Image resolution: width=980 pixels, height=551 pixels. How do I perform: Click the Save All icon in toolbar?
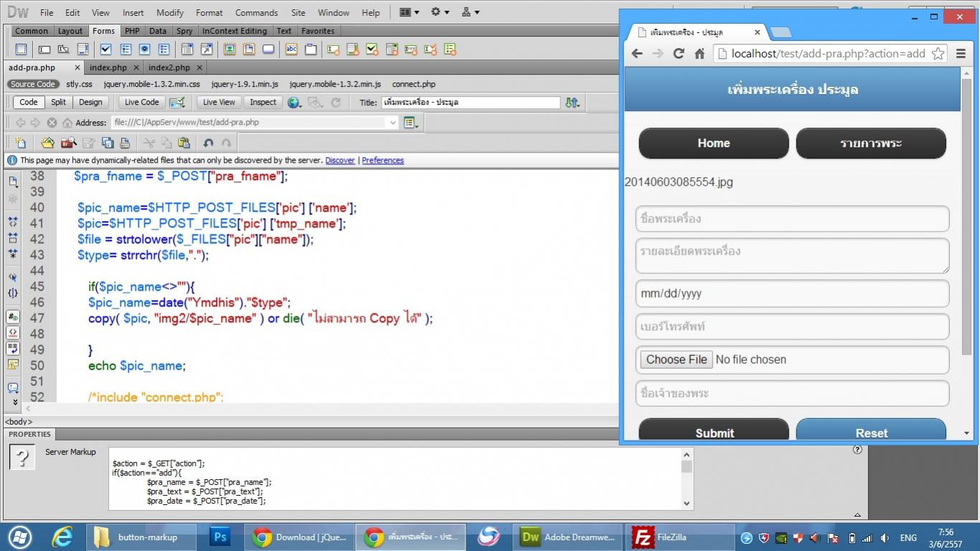coord(108,143)
